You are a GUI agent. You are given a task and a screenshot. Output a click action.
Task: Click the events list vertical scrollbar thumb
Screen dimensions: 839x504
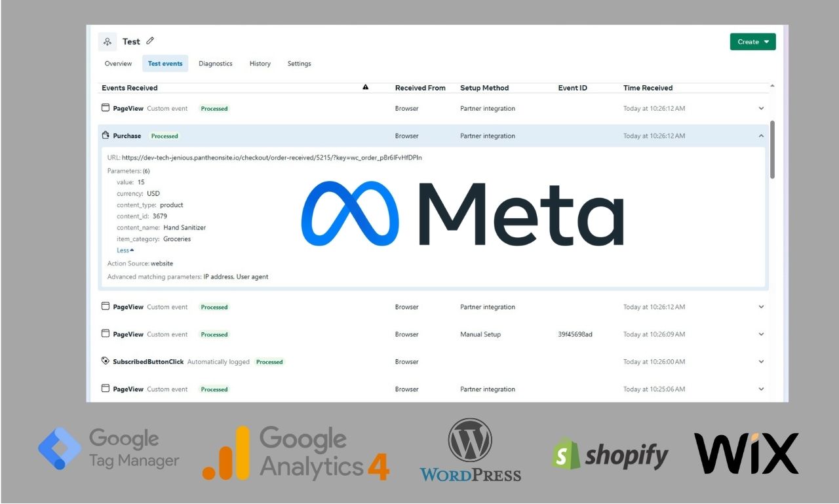[x=772, y=149]
